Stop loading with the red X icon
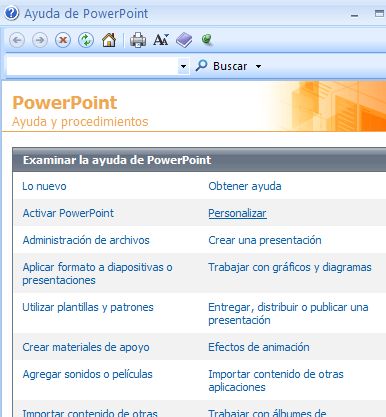This screenshot has height=417, width=386. [x=63, y=40]
